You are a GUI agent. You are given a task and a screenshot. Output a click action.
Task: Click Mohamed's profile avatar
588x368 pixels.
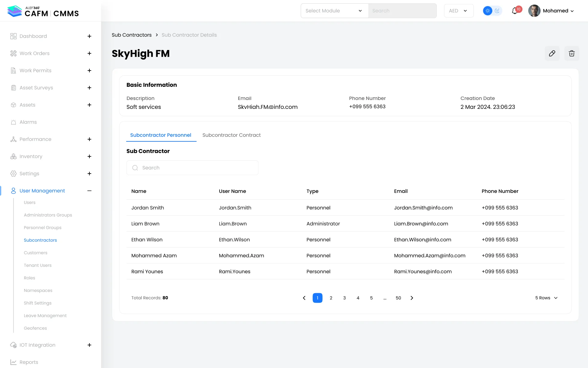click(x=534, y=11)
